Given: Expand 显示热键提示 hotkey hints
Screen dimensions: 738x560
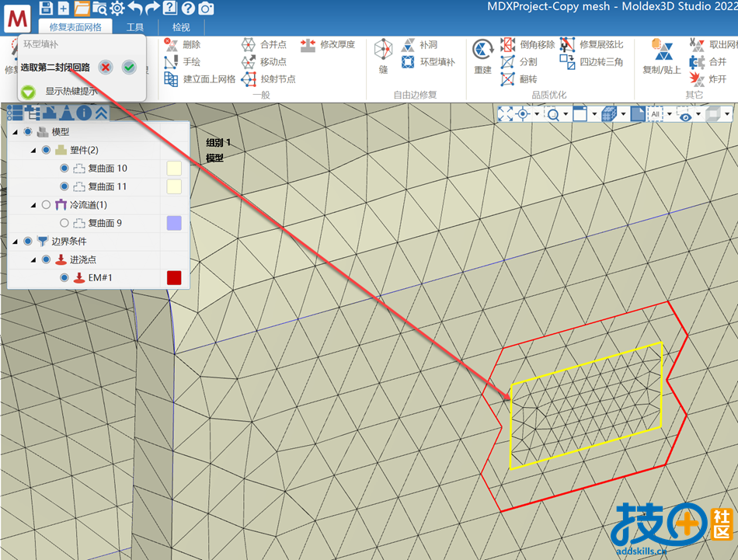Looking at the screenshot, I should point(28,92).
